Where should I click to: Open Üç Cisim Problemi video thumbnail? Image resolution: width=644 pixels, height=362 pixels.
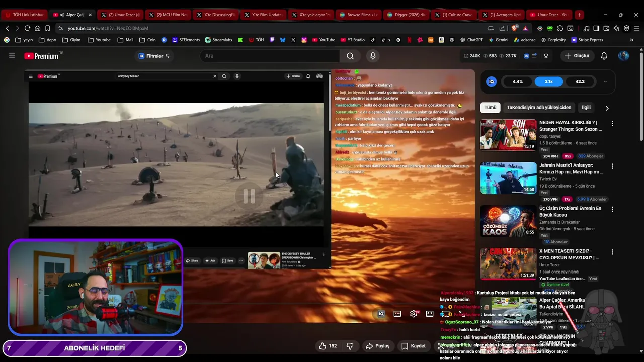pyautogui.click(x=508, y=221)
